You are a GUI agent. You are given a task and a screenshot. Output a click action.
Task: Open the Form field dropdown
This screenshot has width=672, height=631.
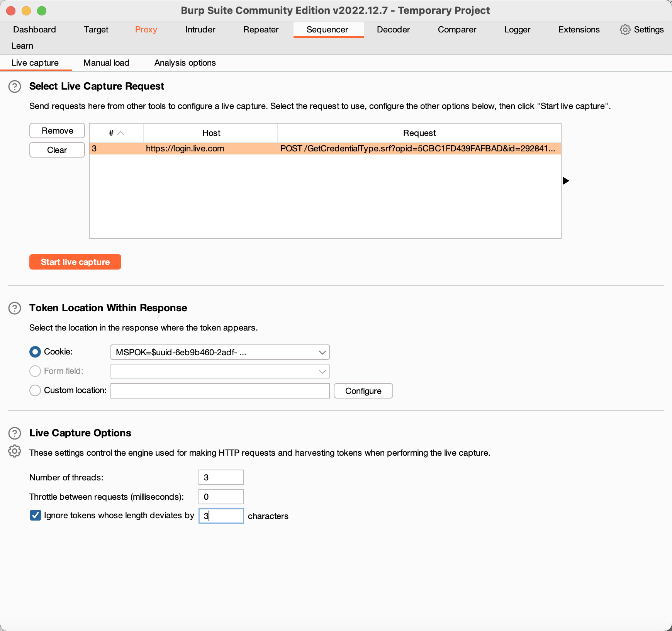[x=220, y=371]
